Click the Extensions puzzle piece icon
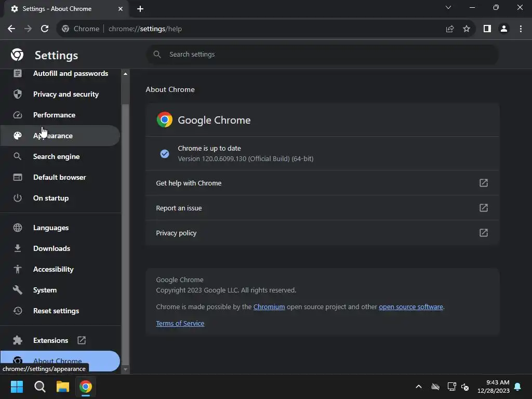 tap(18, 340)
